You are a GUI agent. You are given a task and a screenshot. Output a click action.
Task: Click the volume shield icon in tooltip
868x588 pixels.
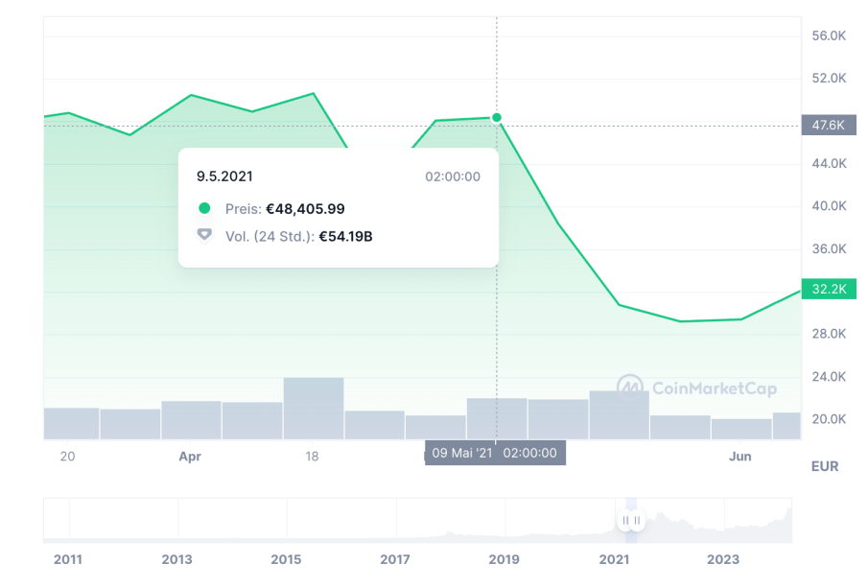[x=204, y=236]
